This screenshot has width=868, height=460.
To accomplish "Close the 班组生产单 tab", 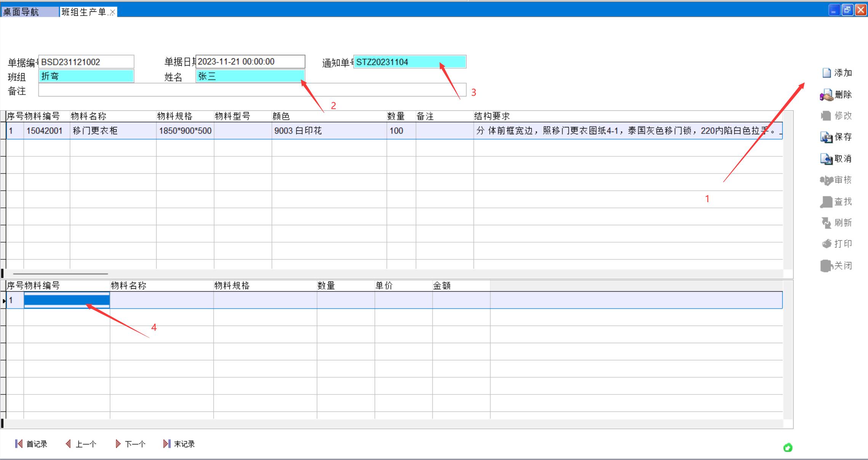I will 112,13.
